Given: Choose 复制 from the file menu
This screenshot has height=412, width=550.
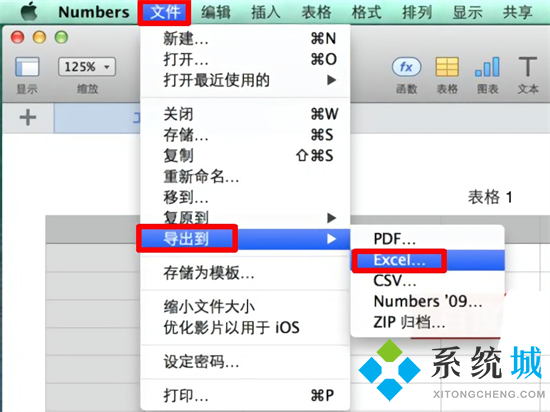Looking at the screenshot, I should tap(245, 156).
